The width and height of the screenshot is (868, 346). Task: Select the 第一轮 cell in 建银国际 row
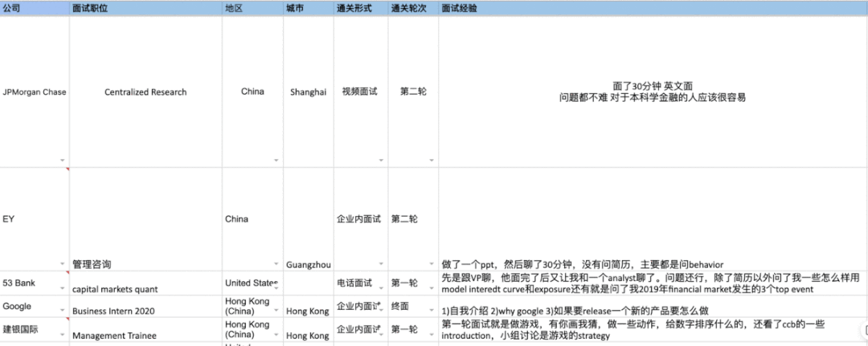click(x=413, y=330)
